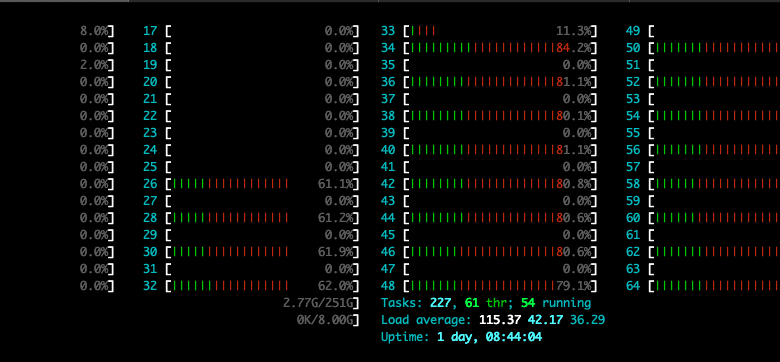This screenshot has height=362, width=780.
Task: Select the CPU number 30 label
Action: click(x=150, y=252)
